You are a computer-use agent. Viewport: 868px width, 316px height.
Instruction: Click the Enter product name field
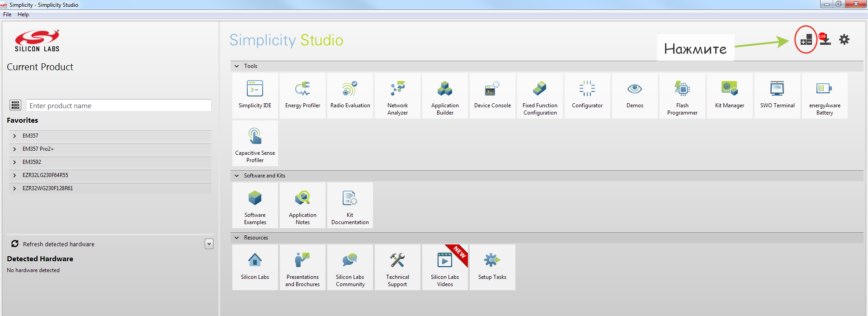pyautogui.click(x=119, y=105)
